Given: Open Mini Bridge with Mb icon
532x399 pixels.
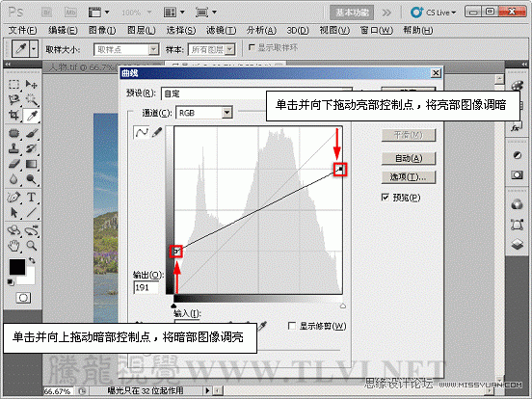Looking at the screenshot, I should point(70,13).
